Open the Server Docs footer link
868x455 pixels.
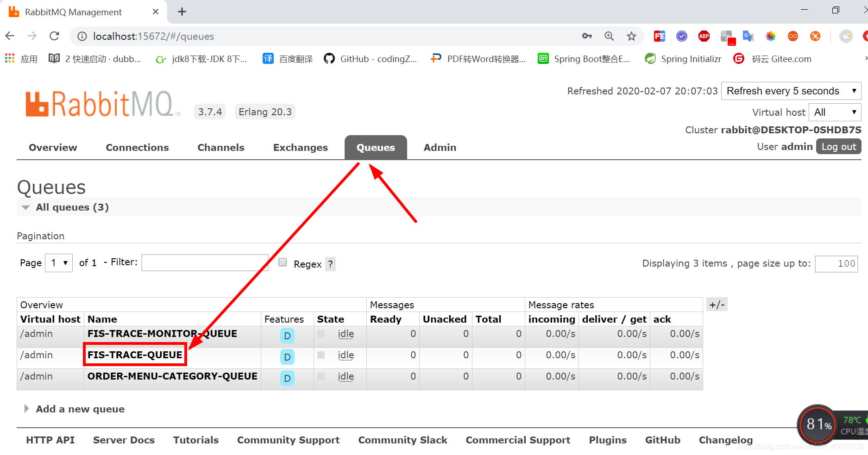point(124,440)
